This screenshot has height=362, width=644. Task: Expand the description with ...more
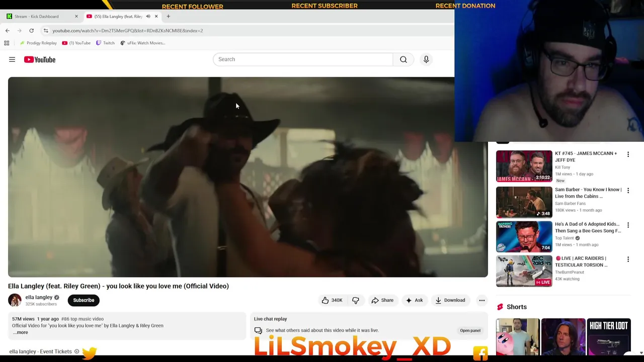tap(20, 332)
